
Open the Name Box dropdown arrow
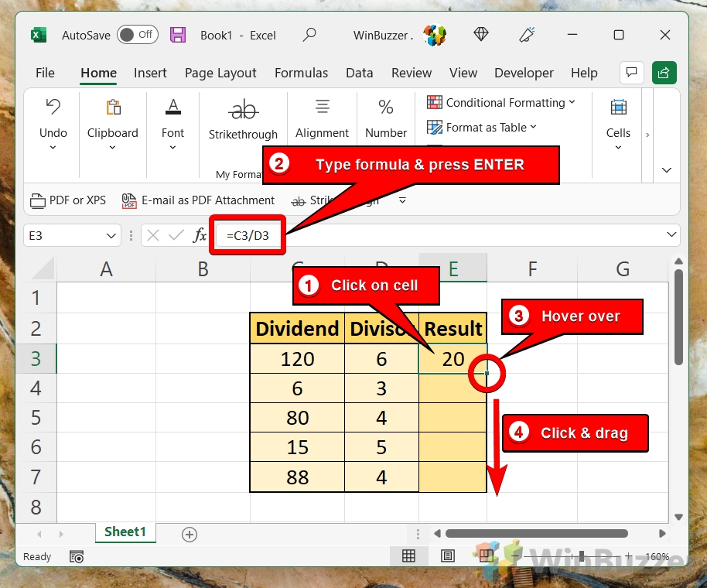coord(111,235)
